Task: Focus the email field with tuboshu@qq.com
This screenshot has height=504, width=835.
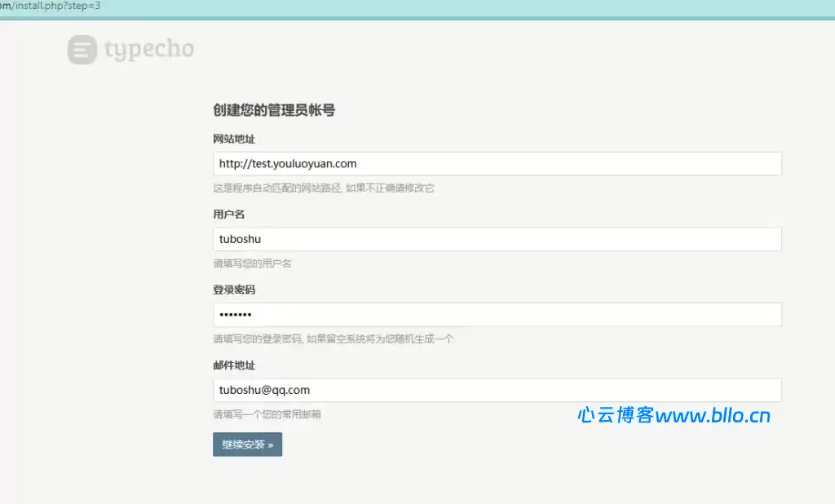Action: [497, 390]
